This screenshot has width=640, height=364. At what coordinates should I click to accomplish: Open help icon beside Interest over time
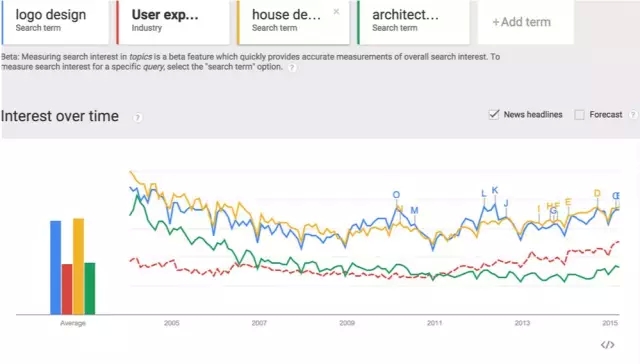click(138, 118)
